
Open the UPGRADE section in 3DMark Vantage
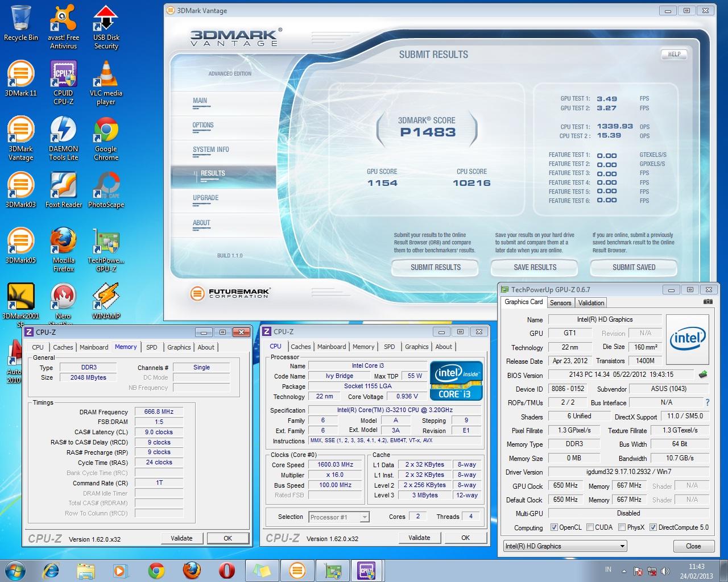205,198
